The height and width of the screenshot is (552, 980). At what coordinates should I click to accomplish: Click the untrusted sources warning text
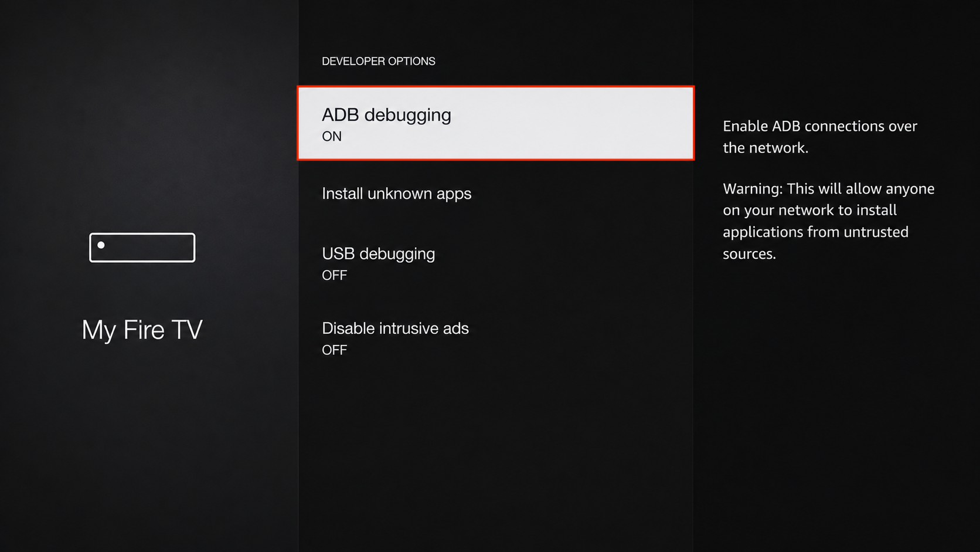click(x=829, y=221)
